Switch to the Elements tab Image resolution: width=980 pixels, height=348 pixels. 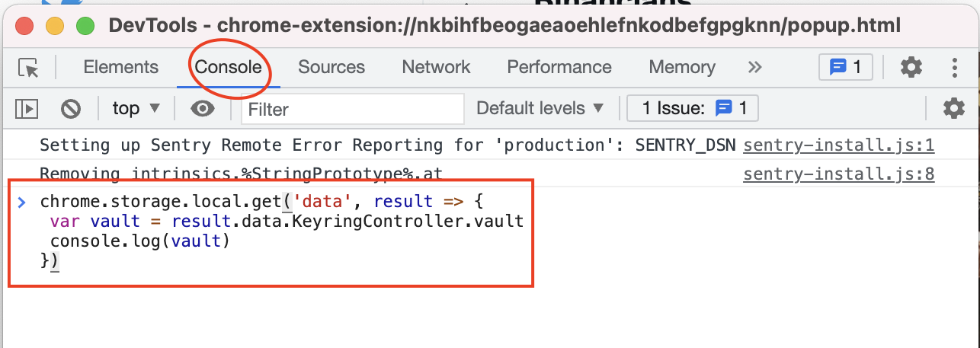(x=120, y=67)
